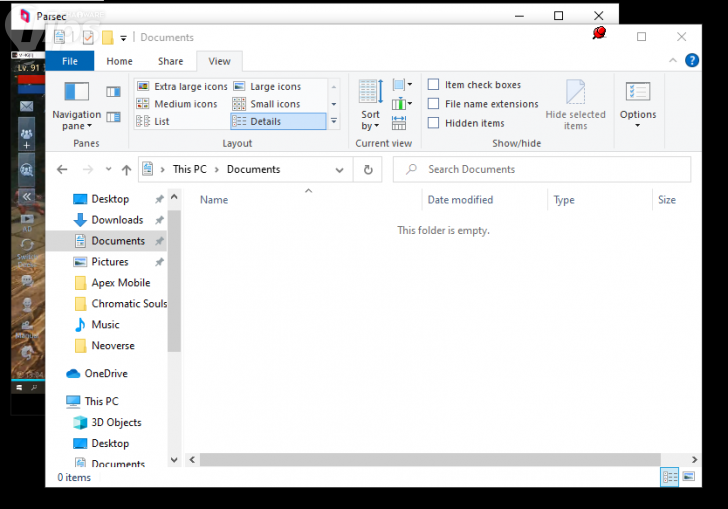Click horizontal scrollbar right arrow
This screenshot has width=728, height=509.
click(695, 460)
